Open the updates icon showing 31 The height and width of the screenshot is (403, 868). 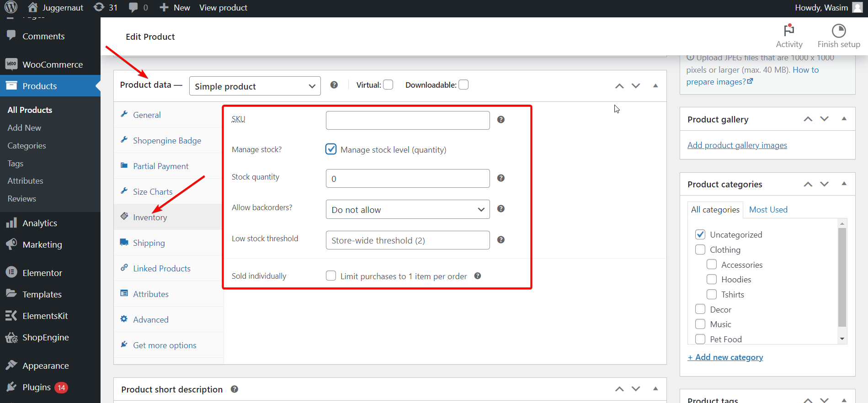(99, 7)
